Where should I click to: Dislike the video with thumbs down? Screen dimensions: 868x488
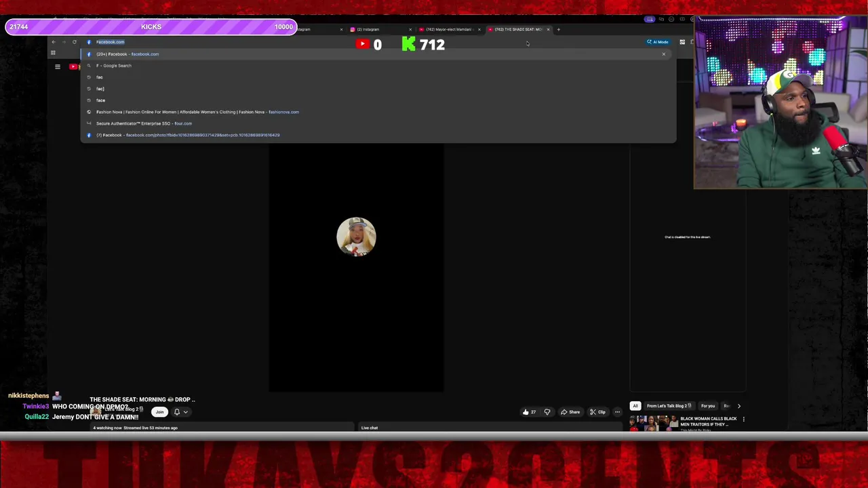pos(547,412)
